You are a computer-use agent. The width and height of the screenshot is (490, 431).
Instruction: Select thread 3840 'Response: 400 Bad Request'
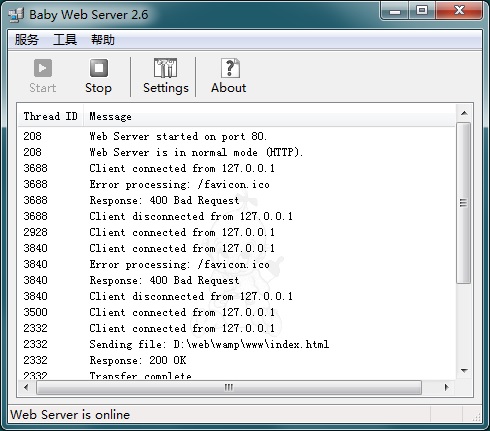click(236, 280)
